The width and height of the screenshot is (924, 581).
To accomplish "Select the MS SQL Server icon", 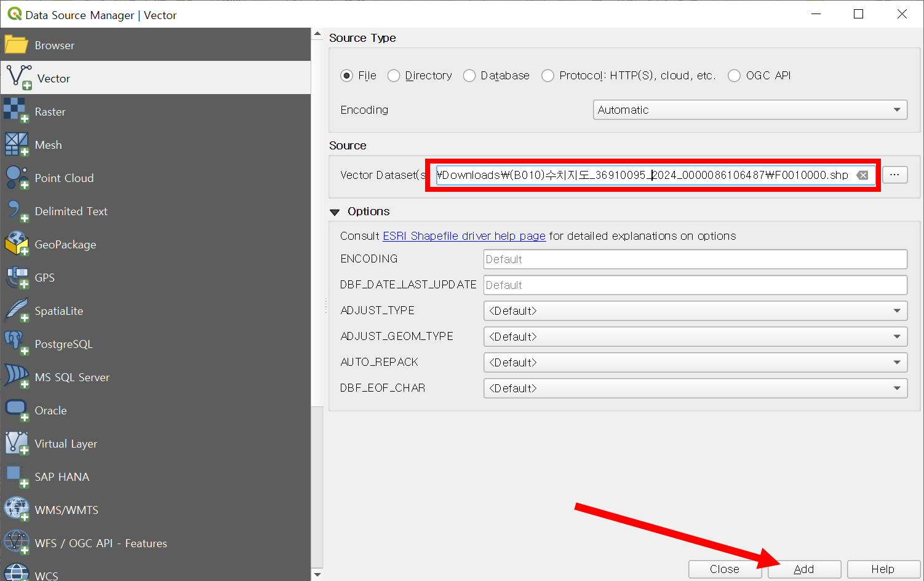I will (16, 377).
